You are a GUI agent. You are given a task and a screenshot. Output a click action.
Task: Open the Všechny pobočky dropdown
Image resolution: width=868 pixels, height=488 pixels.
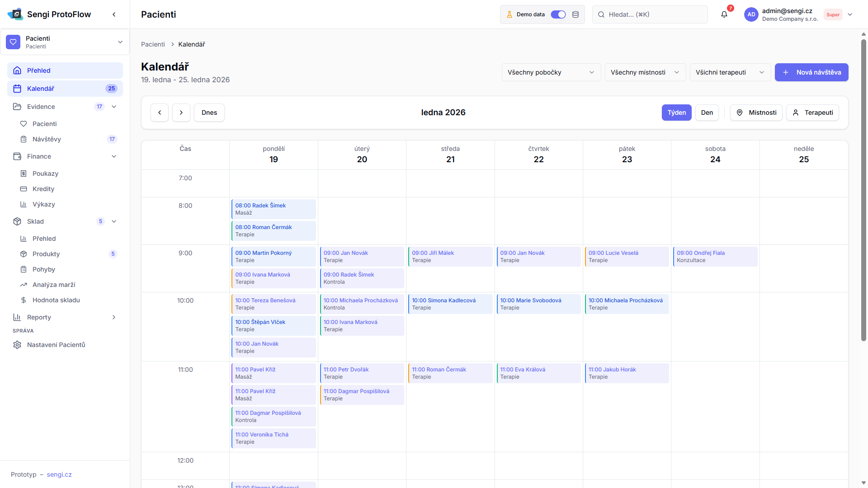(551, 72)
